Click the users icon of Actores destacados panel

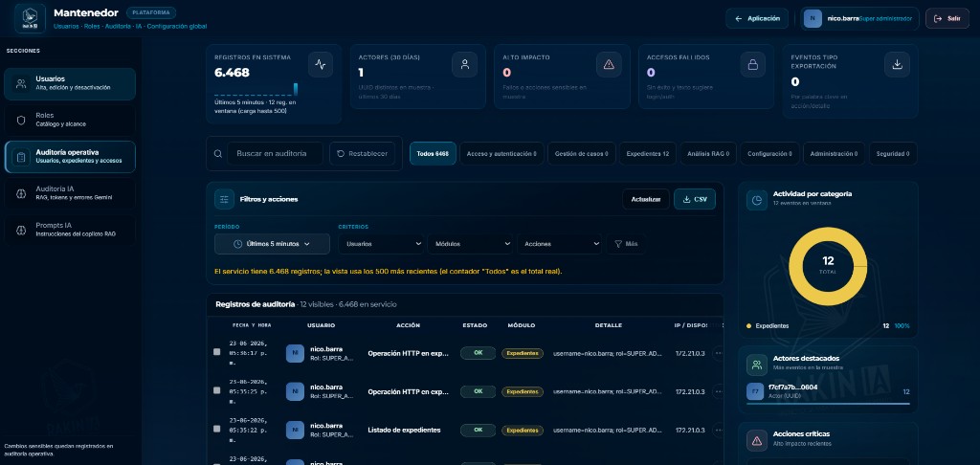point(757,365)
